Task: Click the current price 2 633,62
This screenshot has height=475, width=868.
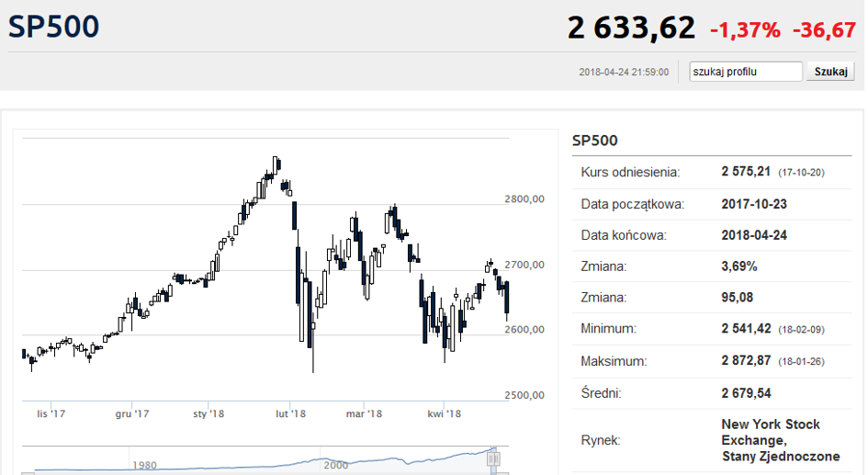Action: (x=631, y=28)
